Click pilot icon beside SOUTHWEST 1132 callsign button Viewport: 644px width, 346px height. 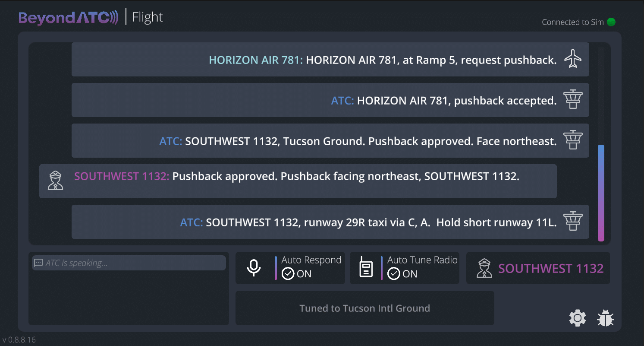click(x=484, y=268)
